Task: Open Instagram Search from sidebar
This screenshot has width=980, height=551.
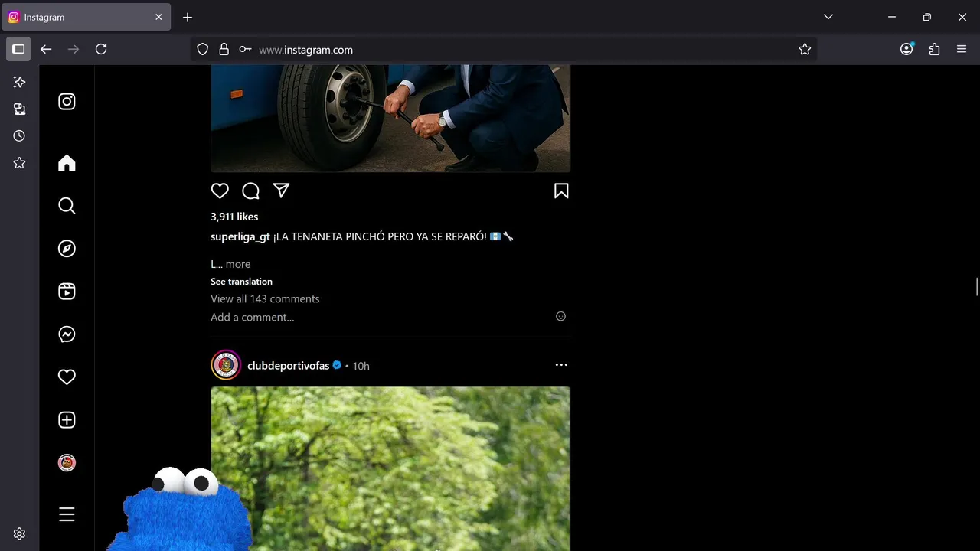Action: [67, 206]
